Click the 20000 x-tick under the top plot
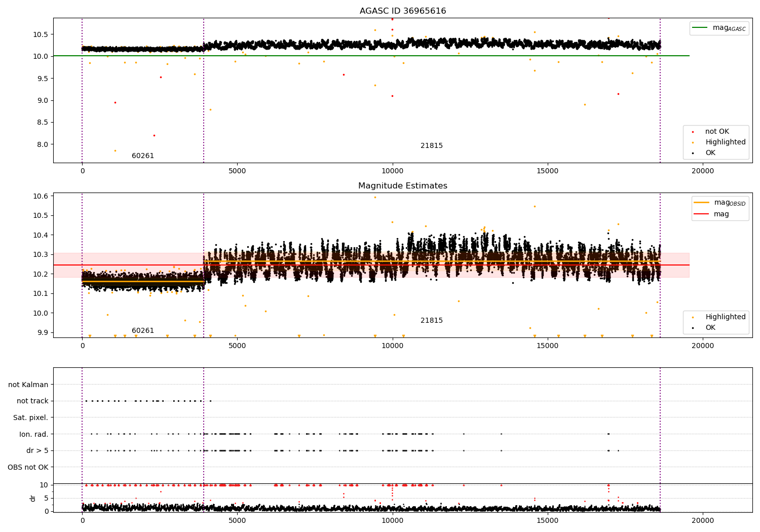 (x=703, y=171)
